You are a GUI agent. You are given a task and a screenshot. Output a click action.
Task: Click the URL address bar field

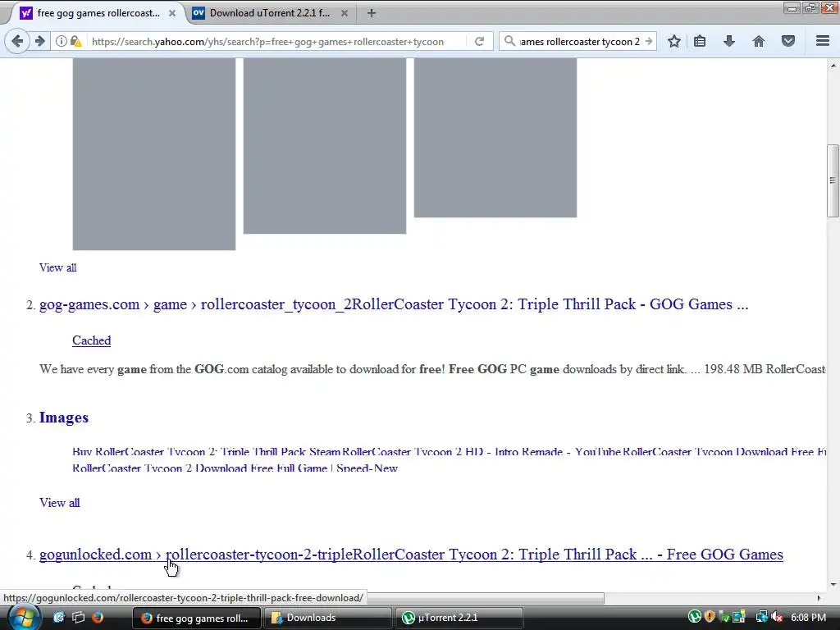coord(268,41)
